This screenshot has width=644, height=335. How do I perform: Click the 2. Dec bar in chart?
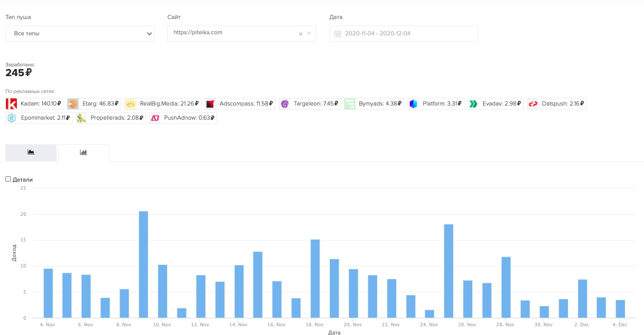point(583,299)
